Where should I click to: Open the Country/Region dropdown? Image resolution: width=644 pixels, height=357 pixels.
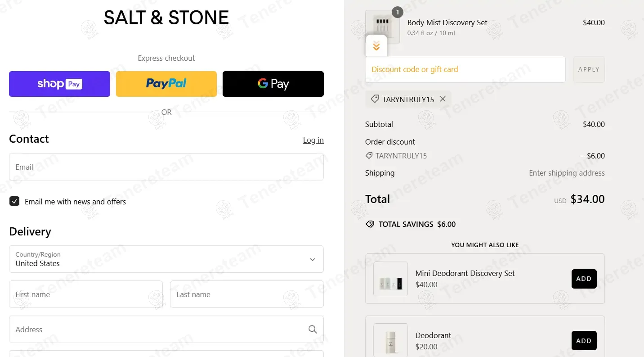(166, 259)
